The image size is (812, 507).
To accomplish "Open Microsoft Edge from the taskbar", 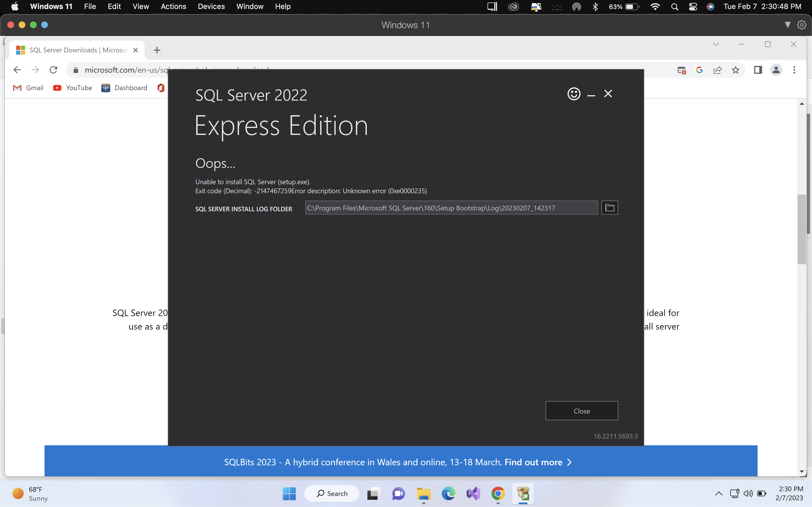I will 448,493.
